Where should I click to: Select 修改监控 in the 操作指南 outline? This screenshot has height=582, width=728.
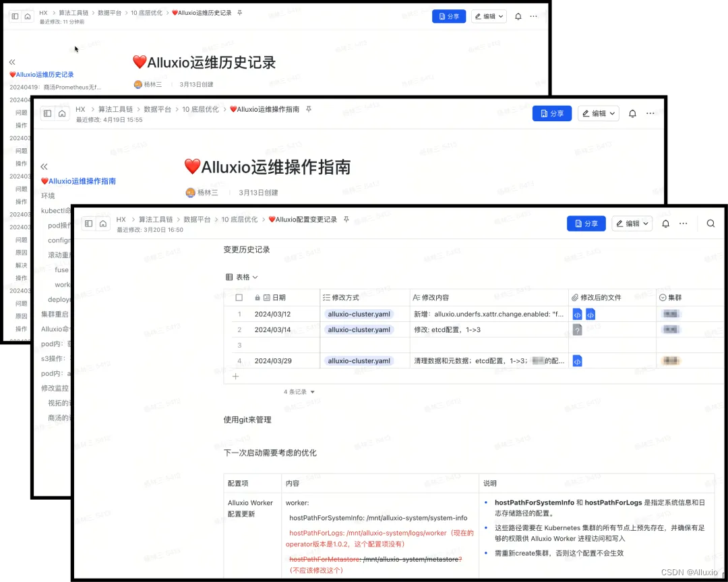tap(55, 388)
